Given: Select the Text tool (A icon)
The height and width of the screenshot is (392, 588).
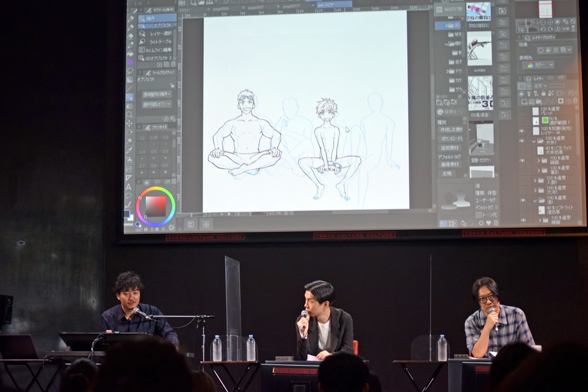Looking at the screenshot, I should pos(129,187).
